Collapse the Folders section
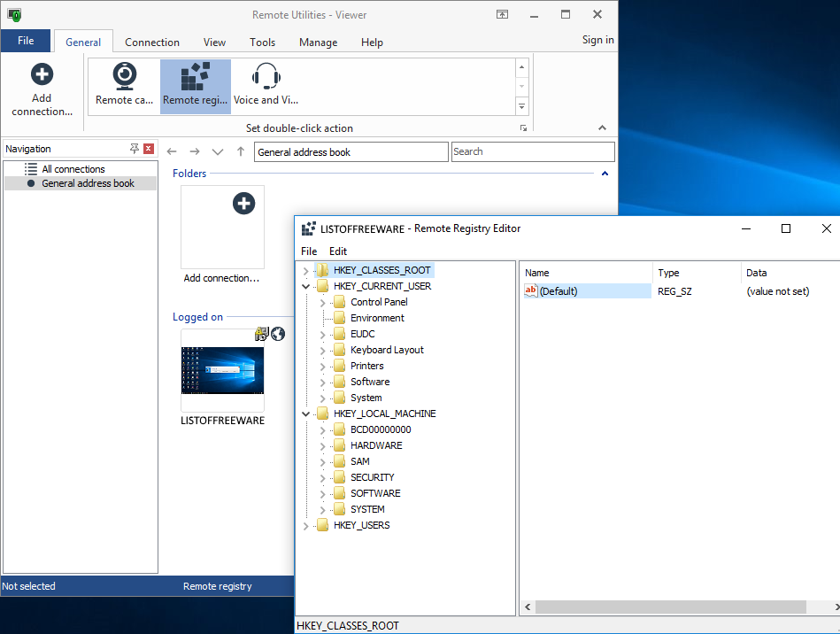Screen dimensions: 840x634 [x=605, y=173]
